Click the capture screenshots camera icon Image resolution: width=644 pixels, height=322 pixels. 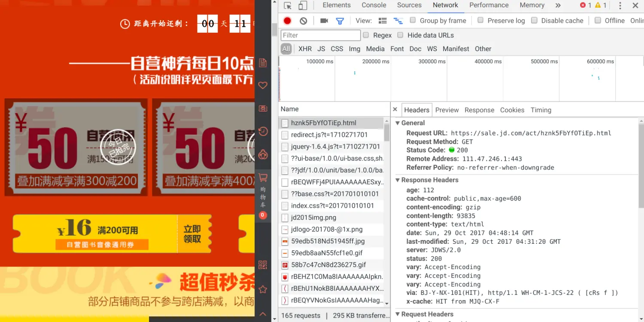click(x=324, y=21)
